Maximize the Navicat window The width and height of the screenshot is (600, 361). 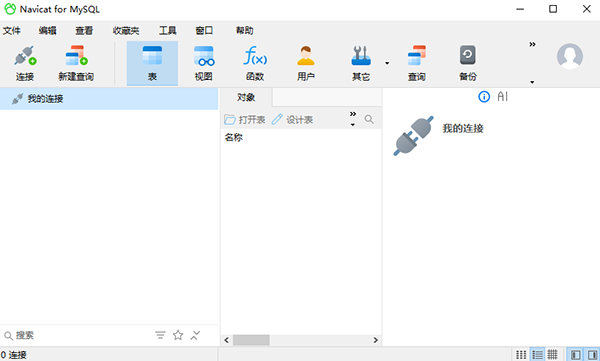tap(553, 9)
